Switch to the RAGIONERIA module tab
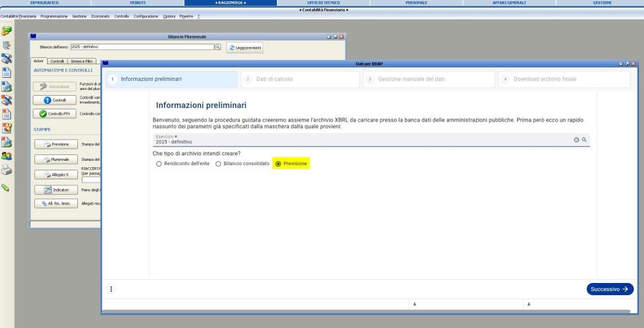The image size is (644, 328). 231,3
